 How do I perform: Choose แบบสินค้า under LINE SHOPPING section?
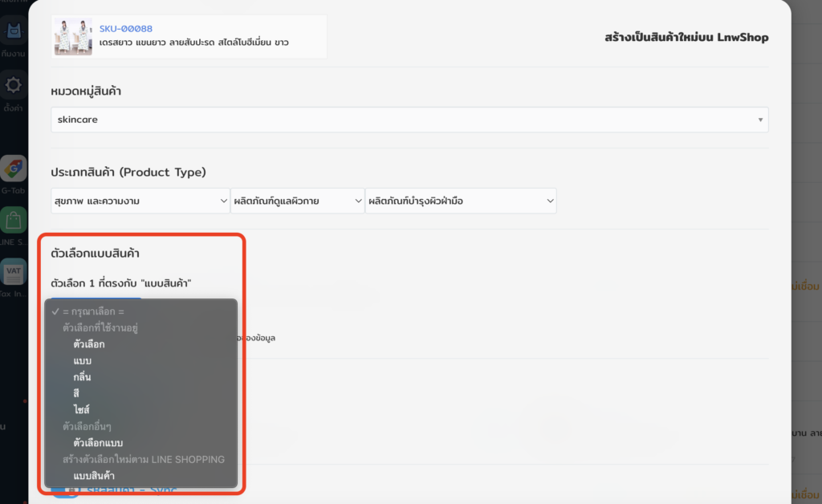pos(94,476)
